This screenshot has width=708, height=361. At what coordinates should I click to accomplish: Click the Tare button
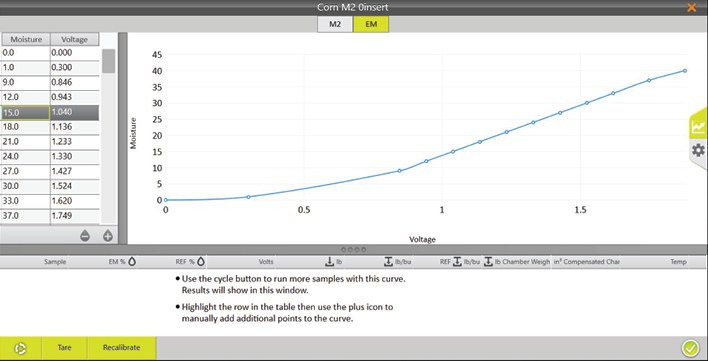click(65, 348)
